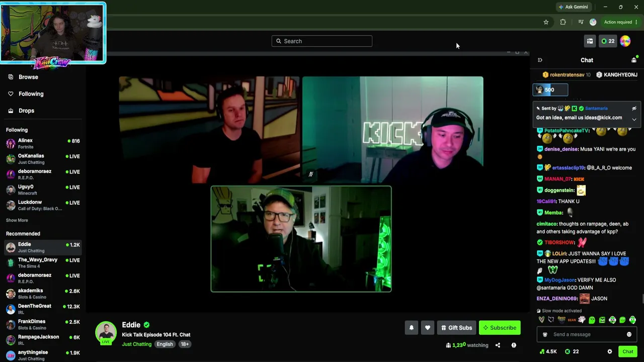Click the Gift Subs button
Screen dimensions: 644x362
click(x=456, y=328)
